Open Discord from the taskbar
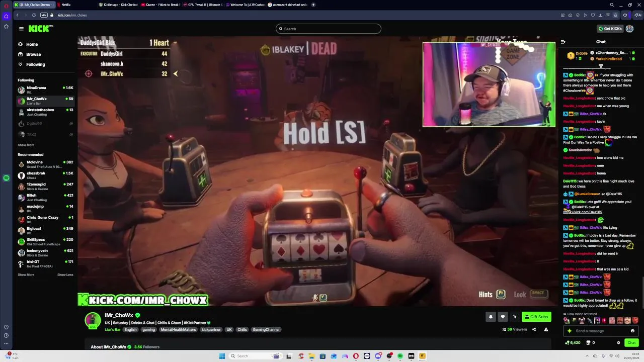The image size is (644, 362). click(378, 356)
